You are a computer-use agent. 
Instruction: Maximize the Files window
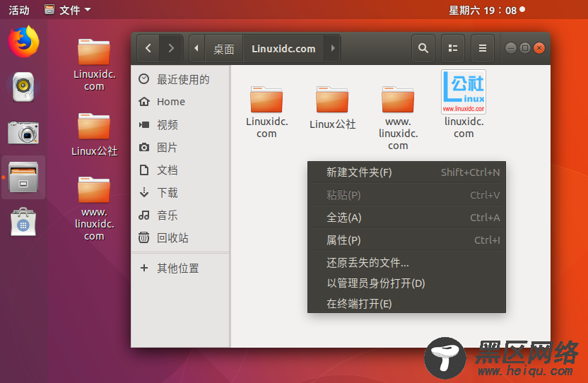pyautogui.click(x=525, y=48)
